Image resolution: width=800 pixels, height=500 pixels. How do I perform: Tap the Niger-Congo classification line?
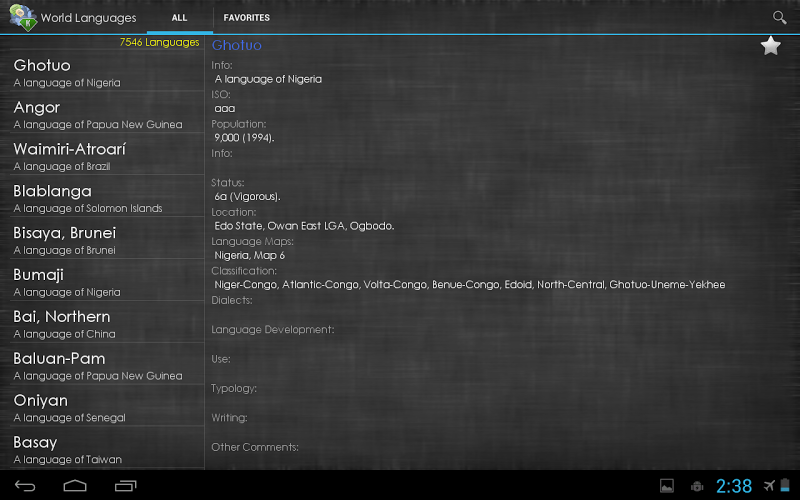click(469, 285)
